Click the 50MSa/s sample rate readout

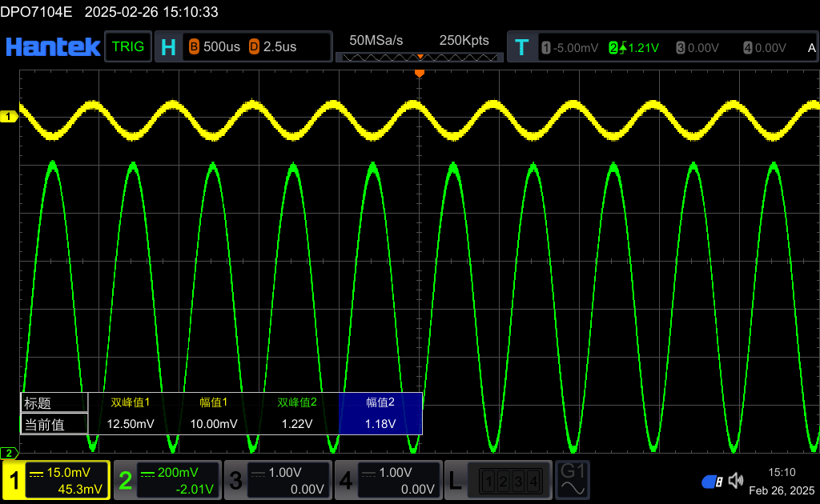point(376,40)
